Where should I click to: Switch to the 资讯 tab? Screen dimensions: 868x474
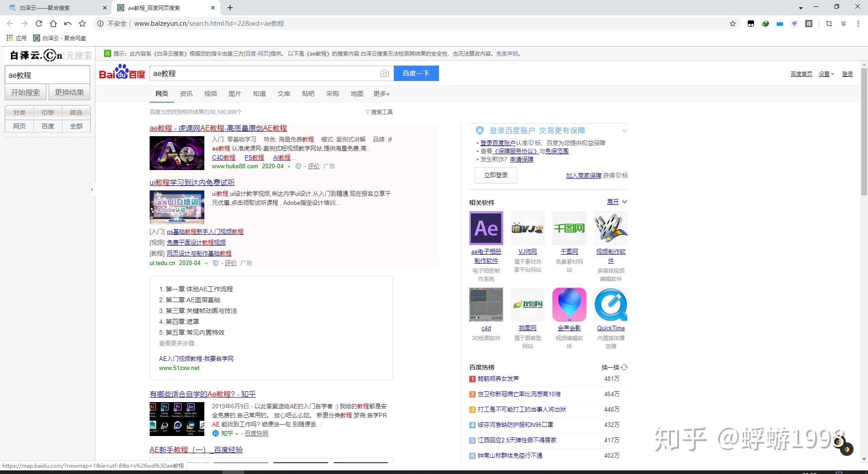(186, 94)
